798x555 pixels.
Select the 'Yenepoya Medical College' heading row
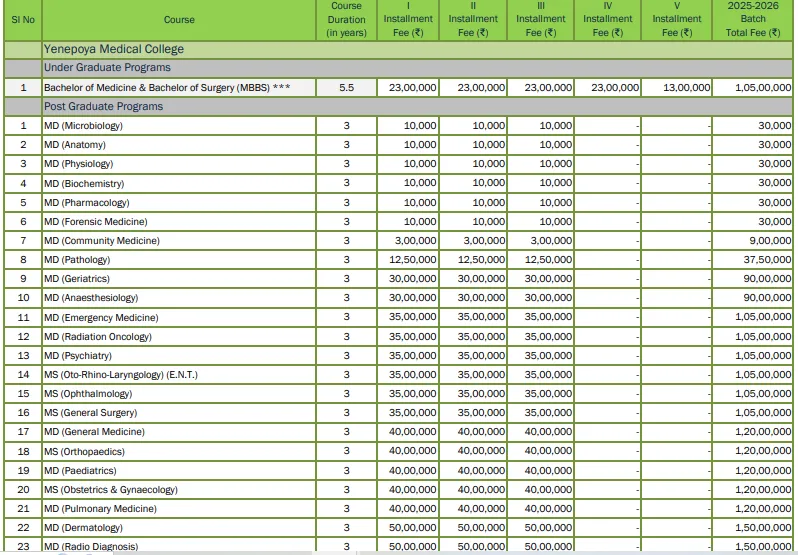[x=114, y=49]
